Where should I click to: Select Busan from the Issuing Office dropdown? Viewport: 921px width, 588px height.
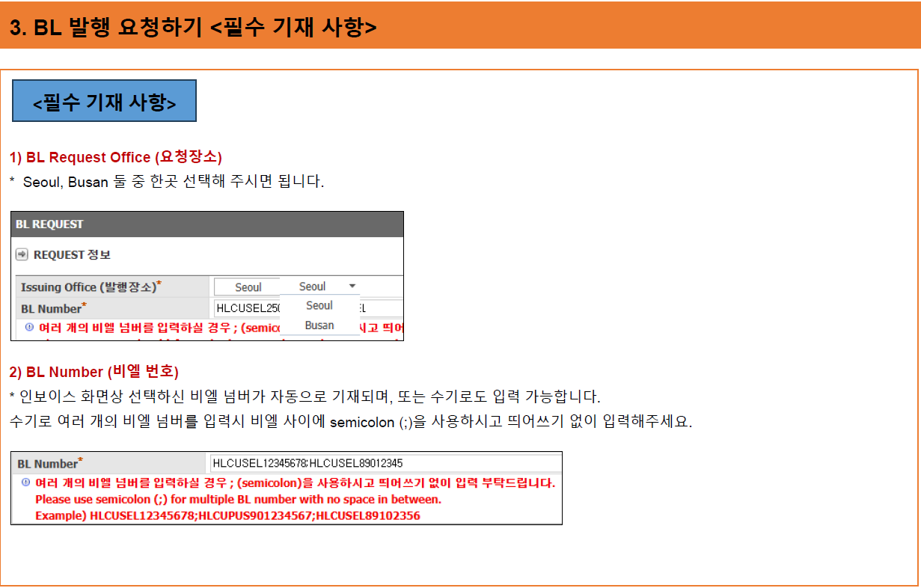click(319, 325)
